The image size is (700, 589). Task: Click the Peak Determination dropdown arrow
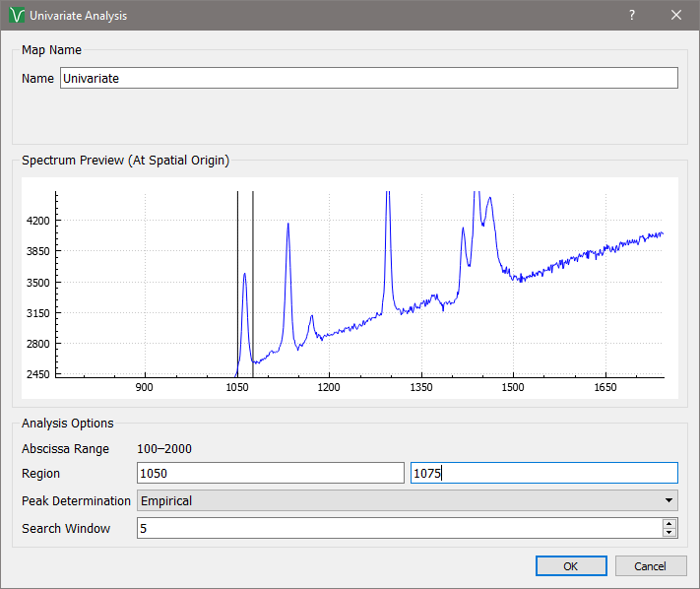669,501
